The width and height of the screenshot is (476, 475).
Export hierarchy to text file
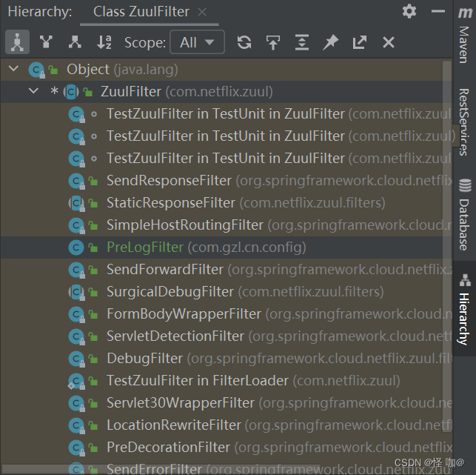360,42
